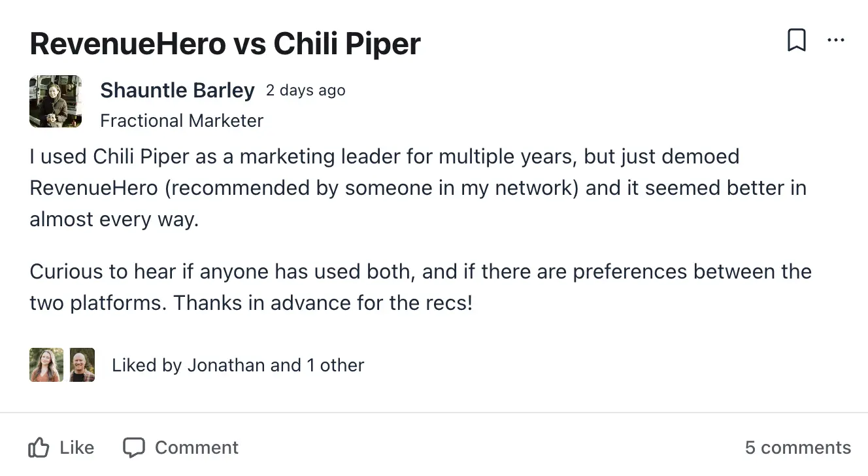Click the second liker's avatar thumbnail
The height and width of the screenshot is (476, 868).
click(x=82, y=364)
